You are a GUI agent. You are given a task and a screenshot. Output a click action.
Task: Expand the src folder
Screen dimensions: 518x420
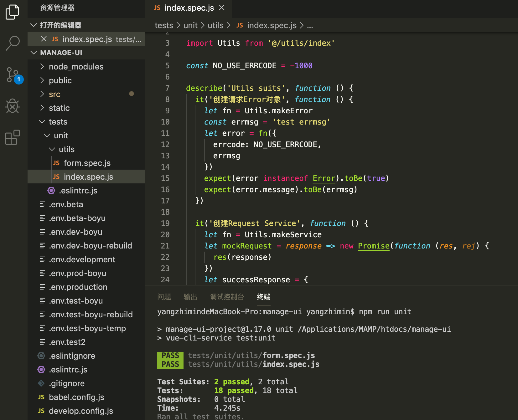42,94
